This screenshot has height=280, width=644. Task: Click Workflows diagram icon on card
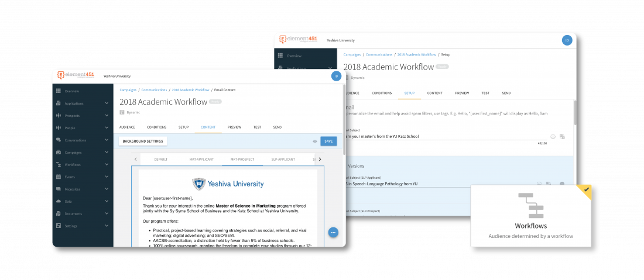[x=531, y=205]
